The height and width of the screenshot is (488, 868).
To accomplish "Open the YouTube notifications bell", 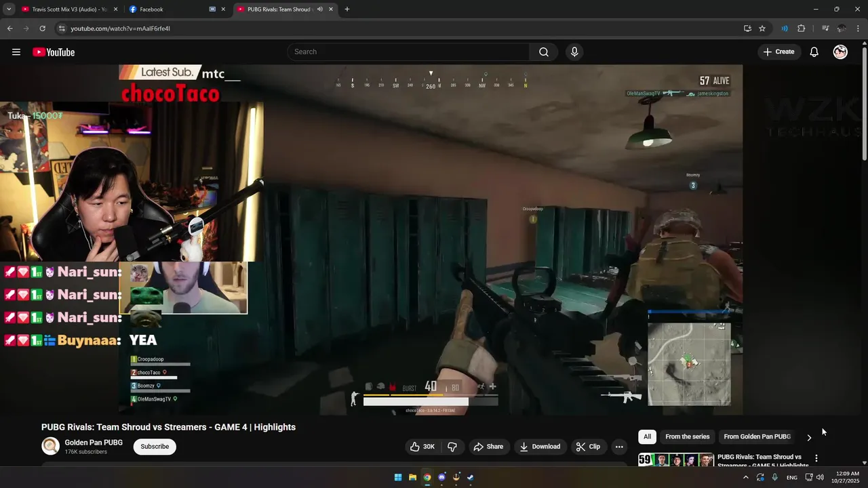I will (814, 52).
